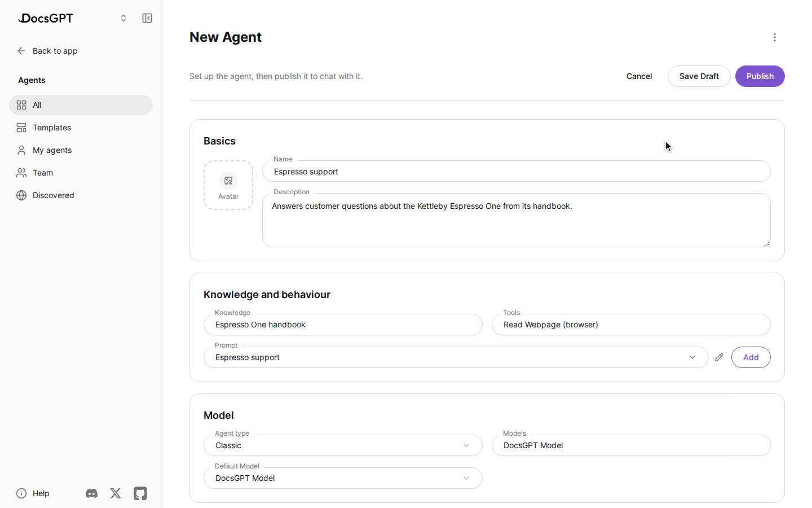Edit the selected prompt with pencil icon

click(x=719, y=357)
